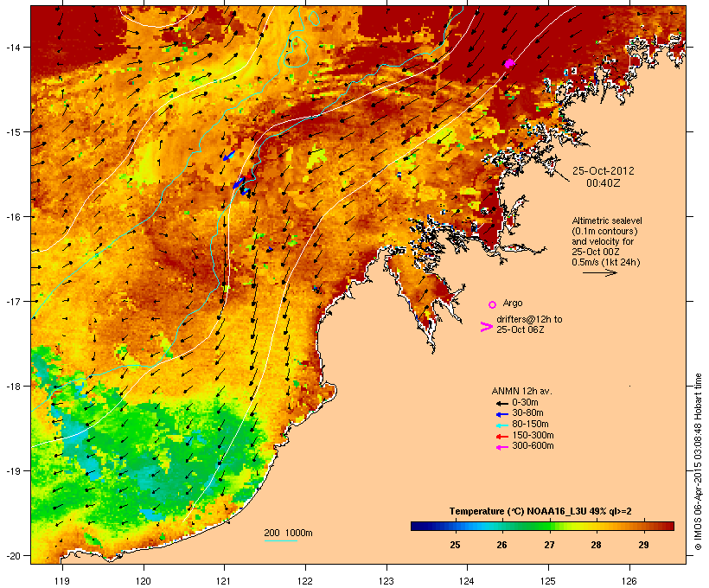This screenshot has height=588, width=709.
Task: Click the 'drifters@12h to' legend text
Action: tap(529, 319)
